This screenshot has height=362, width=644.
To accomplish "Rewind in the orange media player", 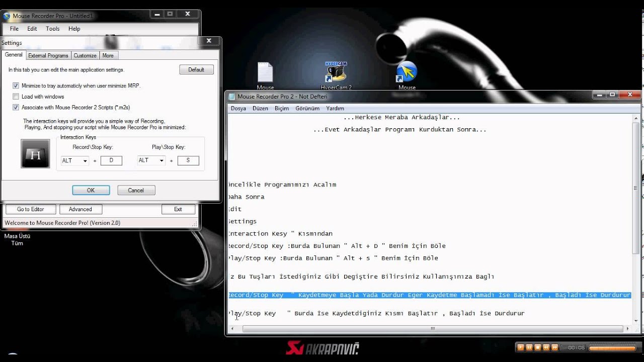I will tap(546, 347).
